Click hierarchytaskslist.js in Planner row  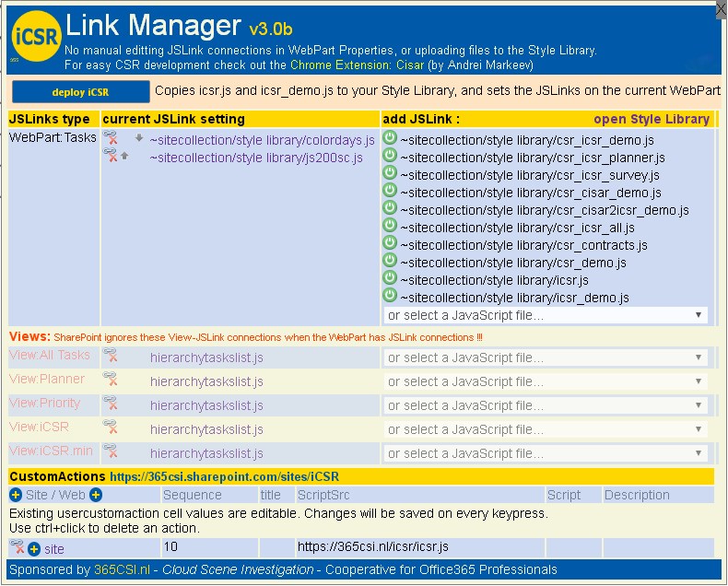pyautogui.click(x=206, y=381)
